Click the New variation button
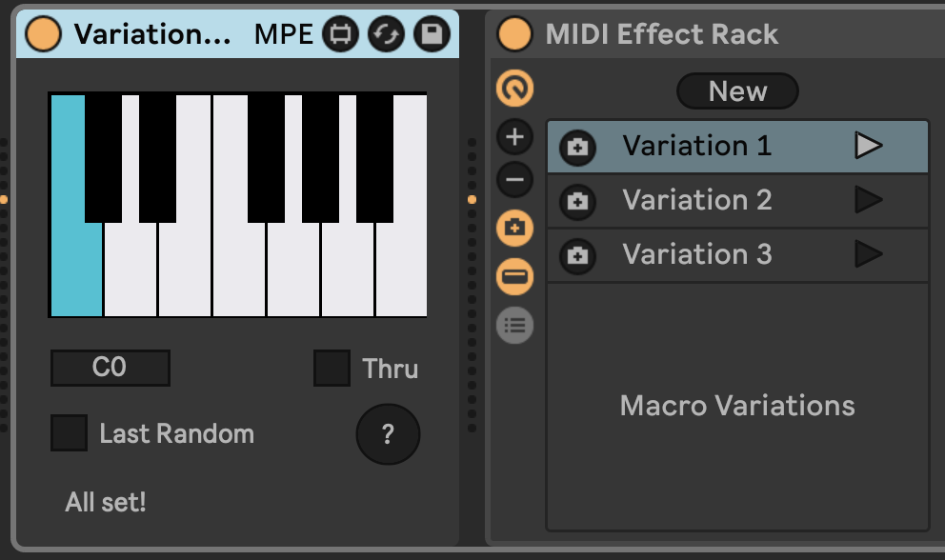This screenshot has width=945, height=560. coord(737,91)
